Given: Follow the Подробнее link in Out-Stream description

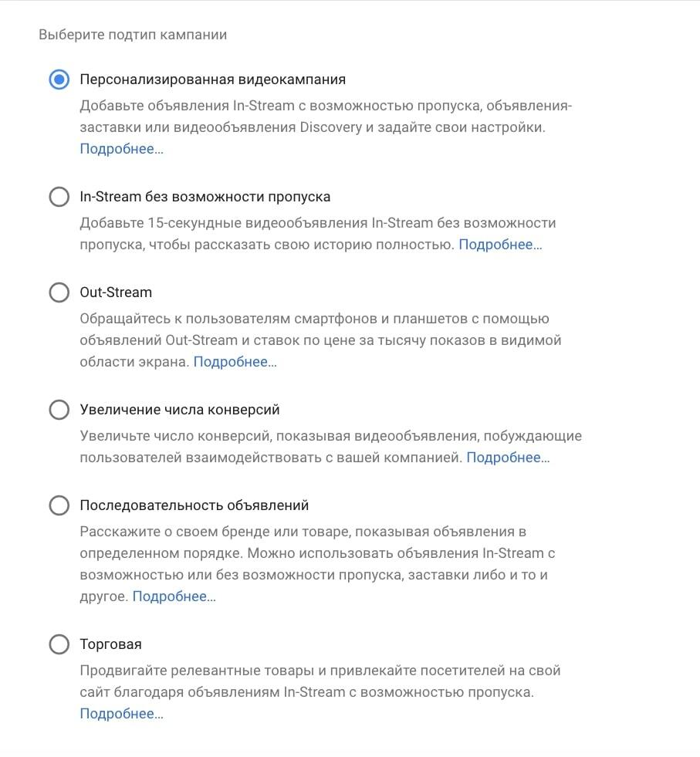Looking at the screenshot, I should pos(235,362).
